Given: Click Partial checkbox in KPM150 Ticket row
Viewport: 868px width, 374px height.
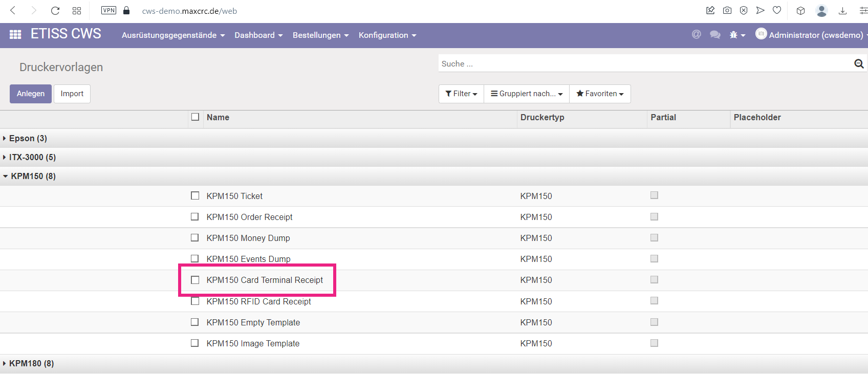Looking at the screenshot, I should pyautogui.click(x=654, y=195).
